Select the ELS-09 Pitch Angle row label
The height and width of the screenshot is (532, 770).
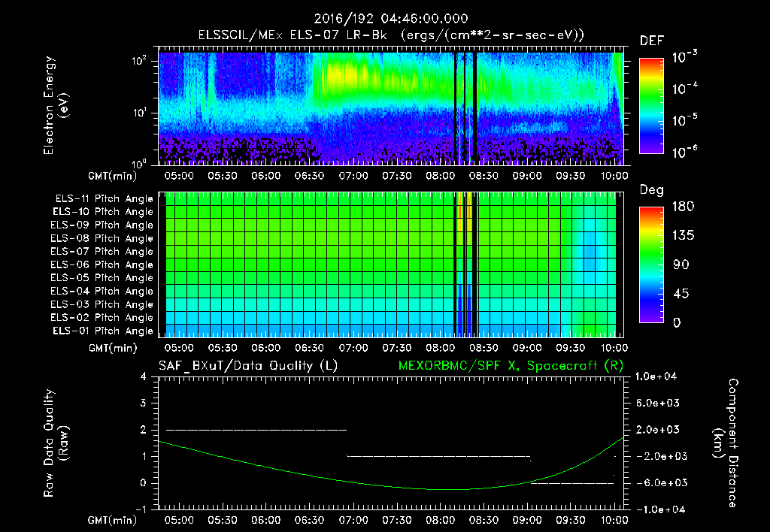tap(102, 225)
